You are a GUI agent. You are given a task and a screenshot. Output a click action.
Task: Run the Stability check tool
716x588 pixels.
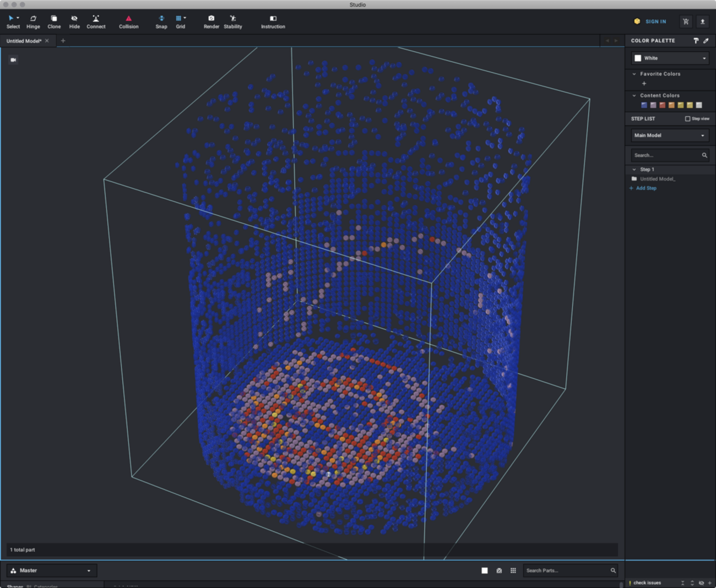pyautogui.click(x=232, y=21)
